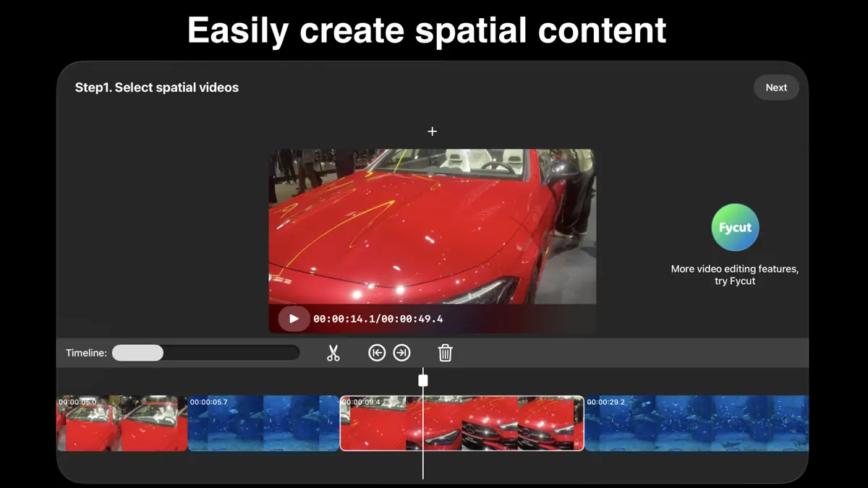Trim clip end to playhead icon
This screenshot has height=488, width=868.
pos(401,353)
